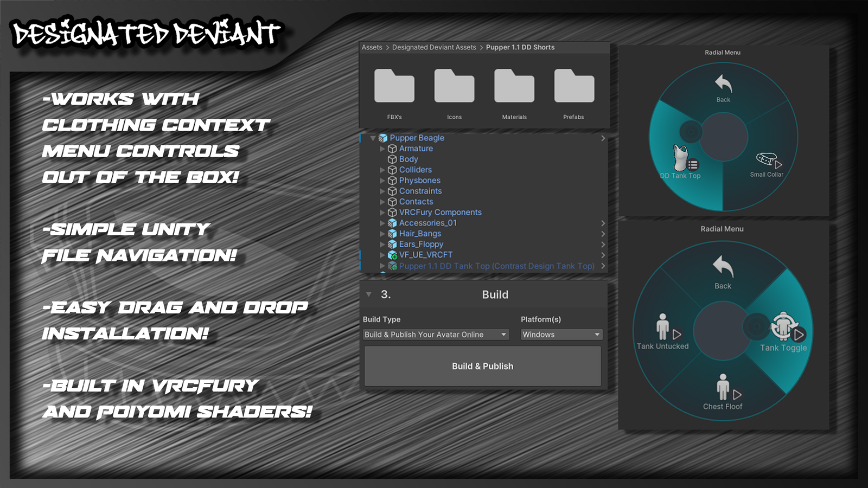The height and width of the screenshot is (488, 868).
Task: Open the Platform(s) Windows dropdown
Action: point(561,335)
